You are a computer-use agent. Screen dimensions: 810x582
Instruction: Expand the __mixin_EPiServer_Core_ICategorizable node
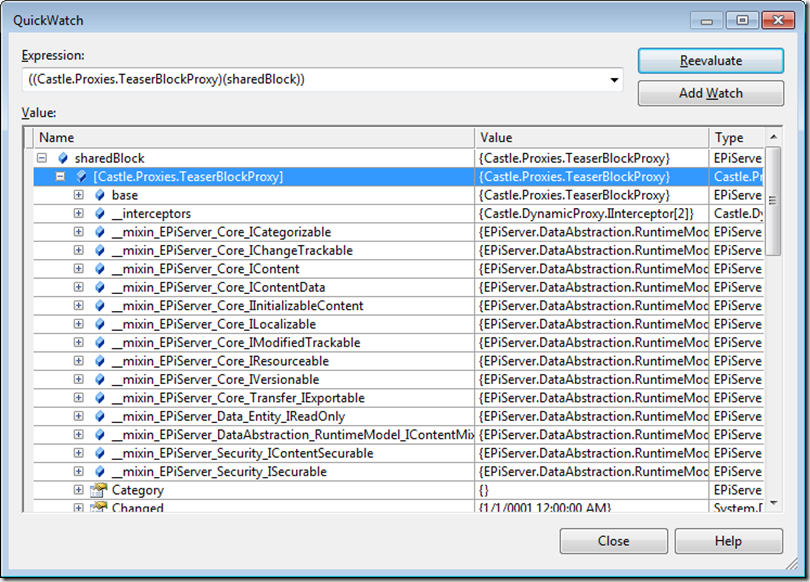tap(78, 232)
